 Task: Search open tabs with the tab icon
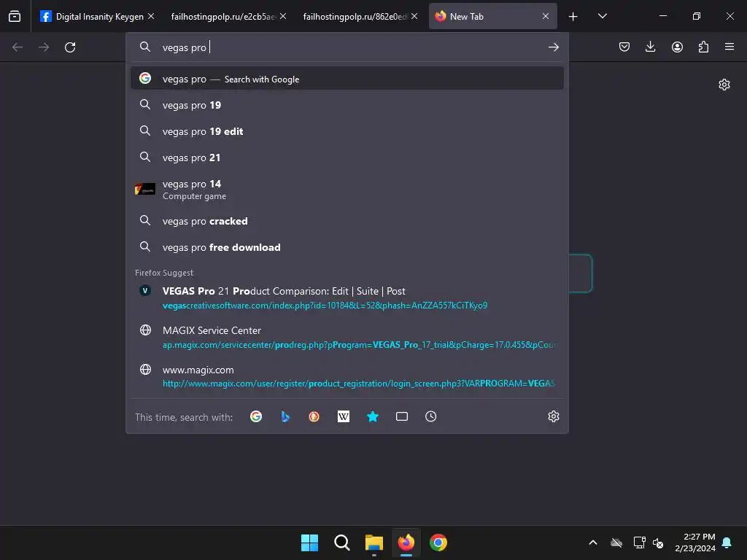pos(402,416)
